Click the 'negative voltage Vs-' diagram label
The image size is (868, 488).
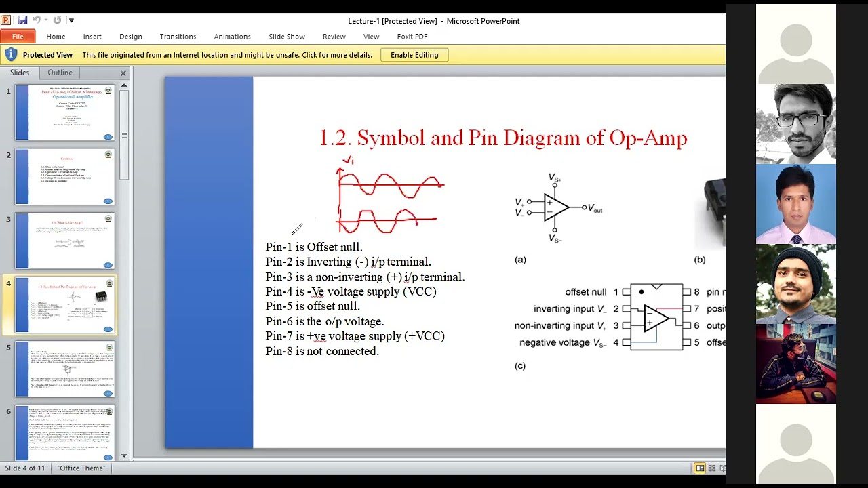pyautogui.click(x=563, y=343)
